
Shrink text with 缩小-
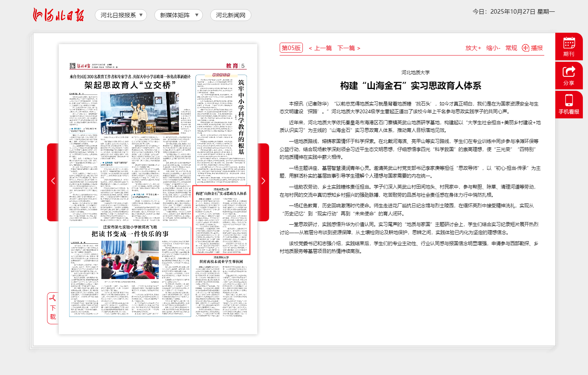(x=493, y=48)
